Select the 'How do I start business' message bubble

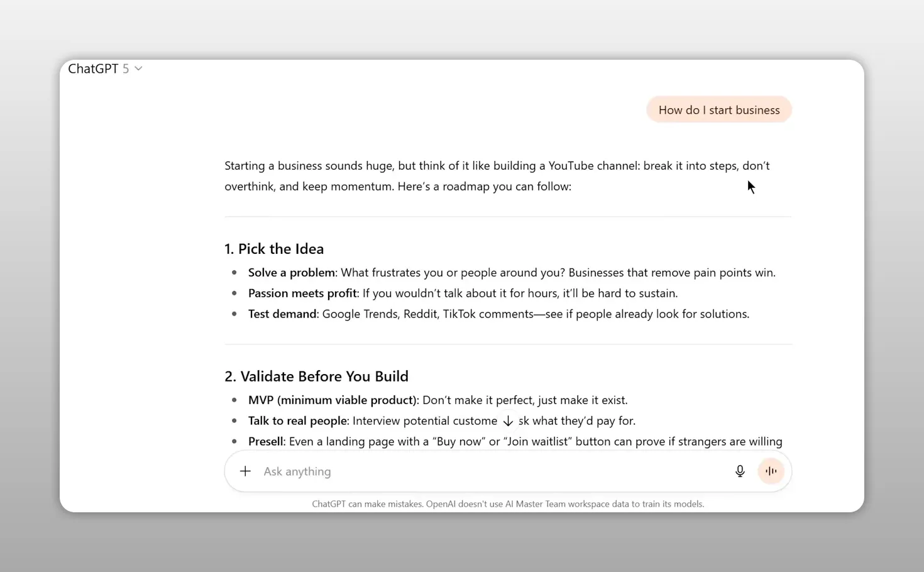tap(719, 110)
